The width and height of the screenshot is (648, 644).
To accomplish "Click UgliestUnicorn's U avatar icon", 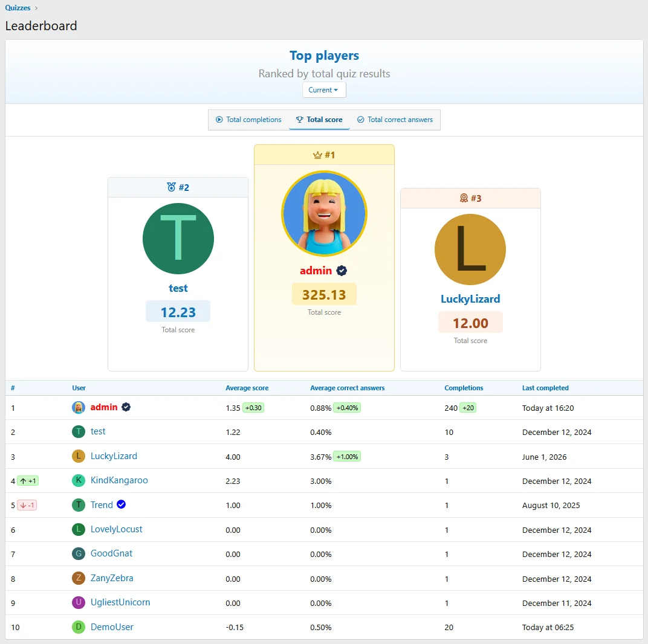I will (79, 602).
